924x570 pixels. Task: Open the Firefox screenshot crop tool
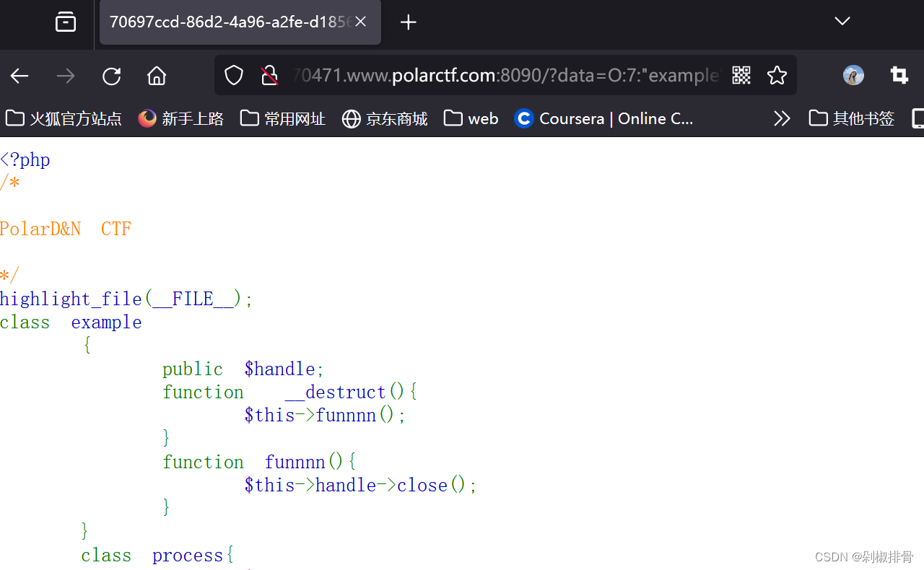(x=898, y=75)
